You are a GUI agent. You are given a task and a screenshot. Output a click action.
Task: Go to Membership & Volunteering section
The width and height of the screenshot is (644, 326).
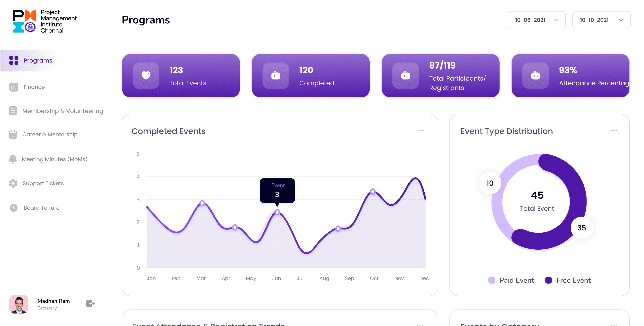click(x=63, y=111)
